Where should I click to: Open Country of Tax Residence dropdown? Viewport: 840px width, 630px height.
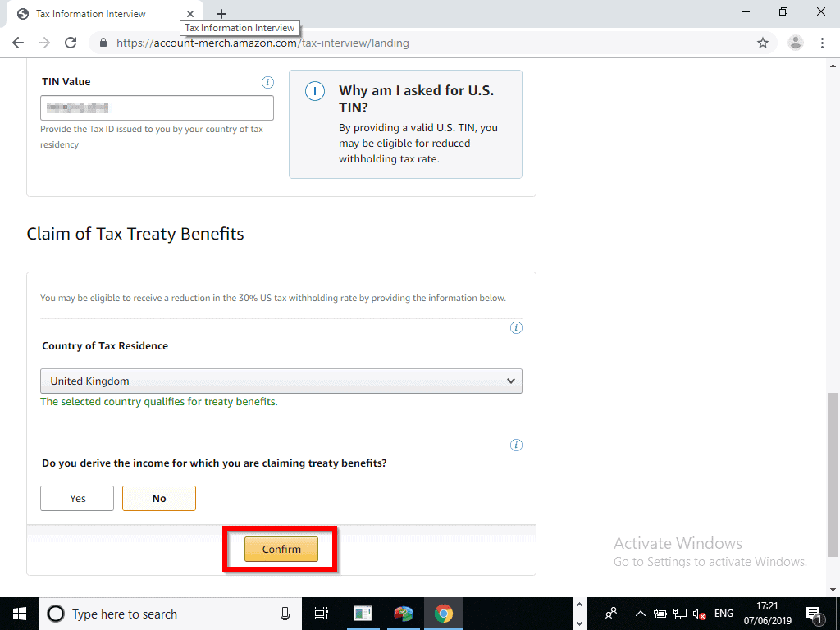(x=281, y=381)
